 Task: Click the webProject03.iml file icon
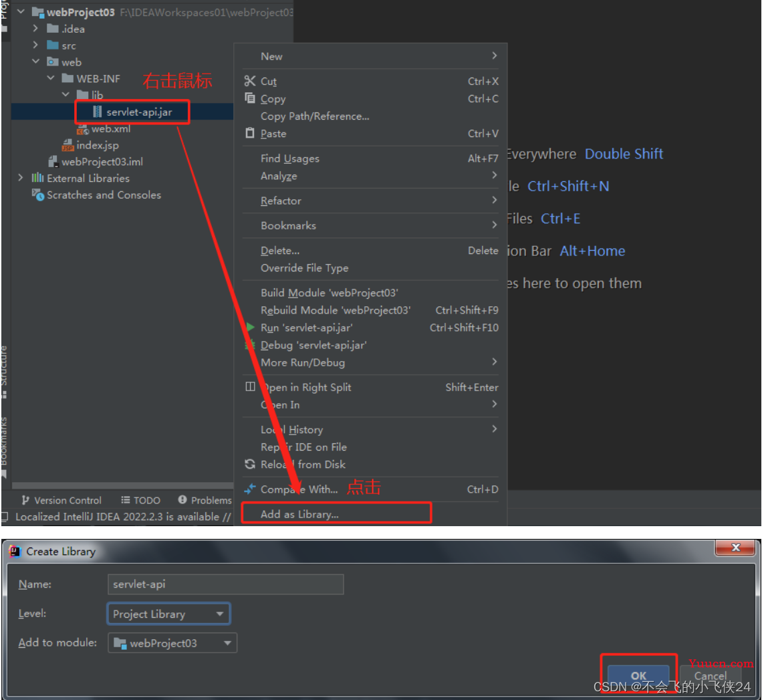[53, 161]
